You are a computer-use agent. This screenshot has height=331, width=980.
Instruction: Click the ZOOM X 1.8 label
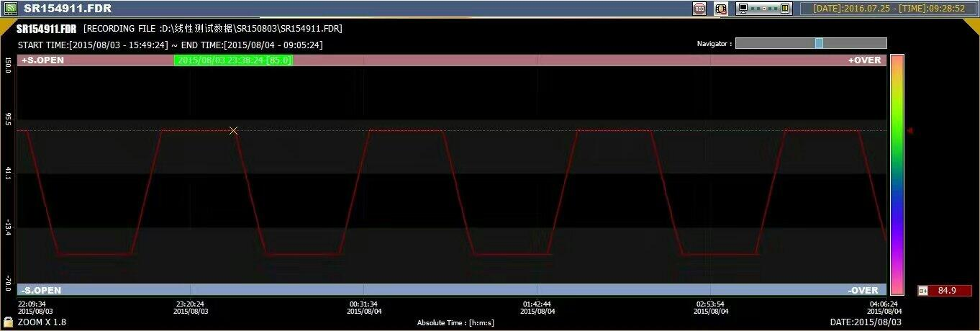(42, 322)
